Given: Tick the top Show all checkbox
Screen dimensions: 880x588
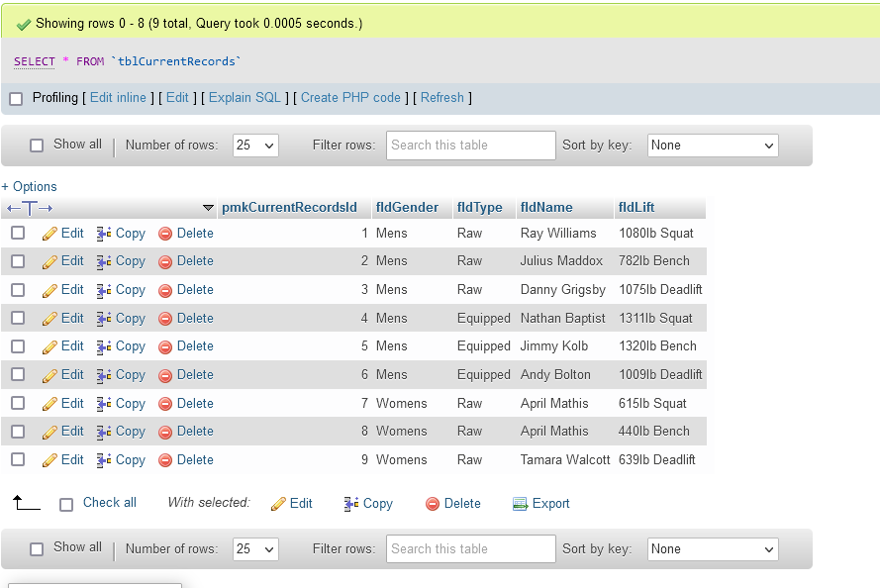Looking at the screenshot, I should pos(37,146).
